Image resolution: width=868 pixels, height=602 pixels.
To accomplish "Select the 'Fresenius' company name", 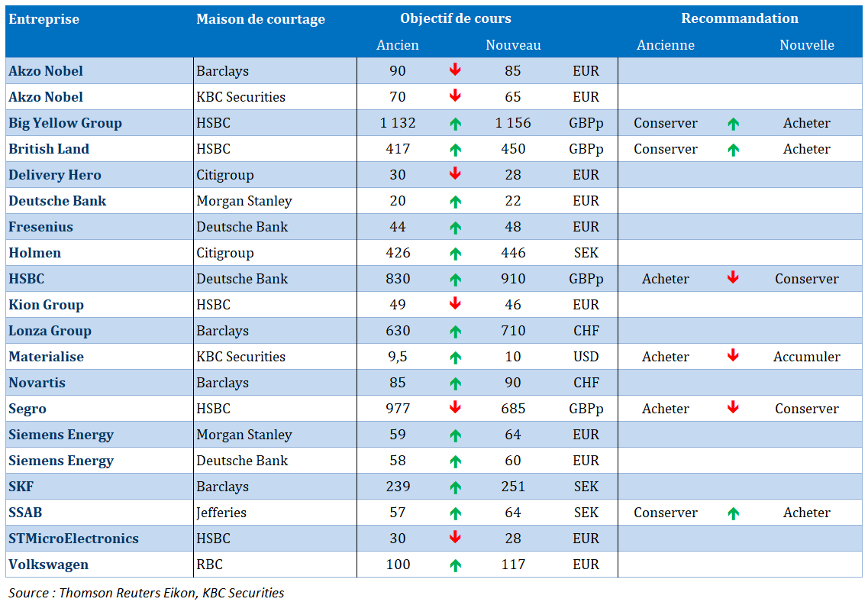I will point(40,226).
